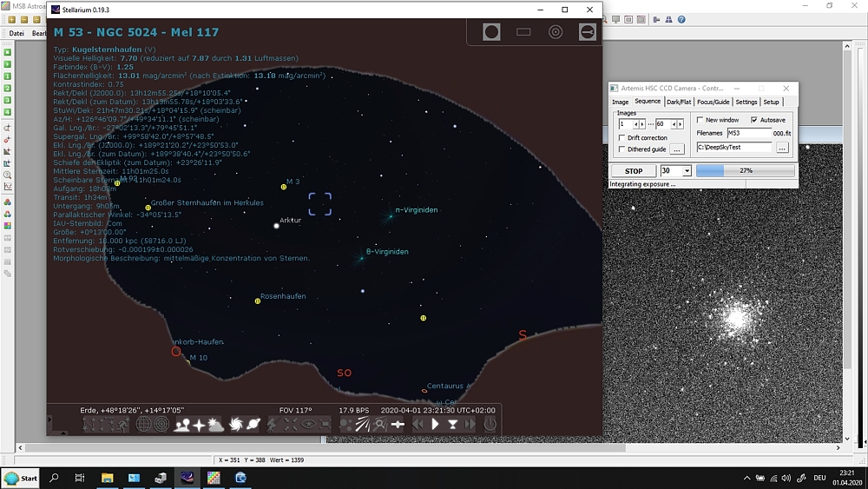Viewport: 868px width, 489px height.
Task: Toggle the equatorial grid in Stellarium
Action: pyautogui.click(x=144, y=425)
